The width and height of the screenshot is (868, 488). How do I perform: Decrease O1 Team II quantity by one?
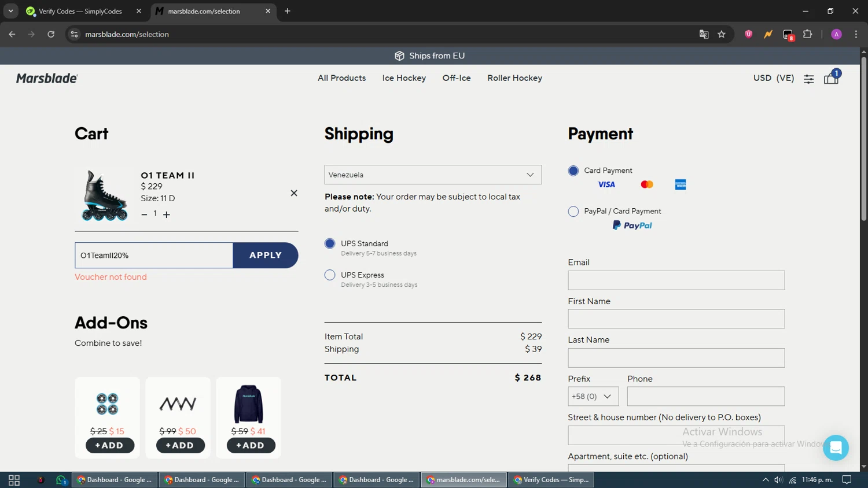pyautogui.click(x=144, y=215)
